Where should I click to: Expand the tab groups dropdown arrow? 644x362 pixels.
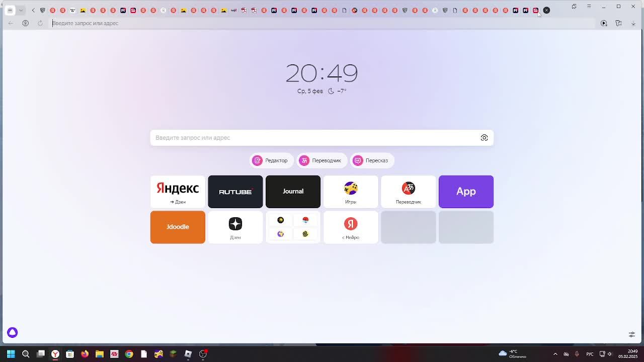(21, 10)
